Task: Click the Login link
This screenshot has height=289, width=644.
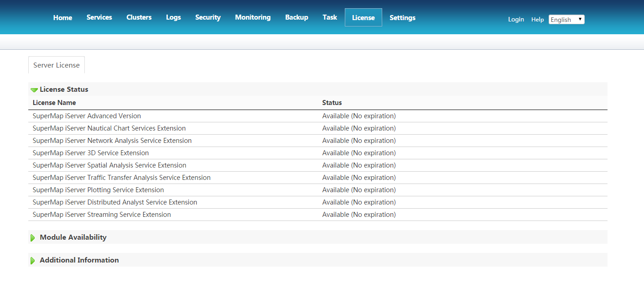Action: (x=516, y=20)
